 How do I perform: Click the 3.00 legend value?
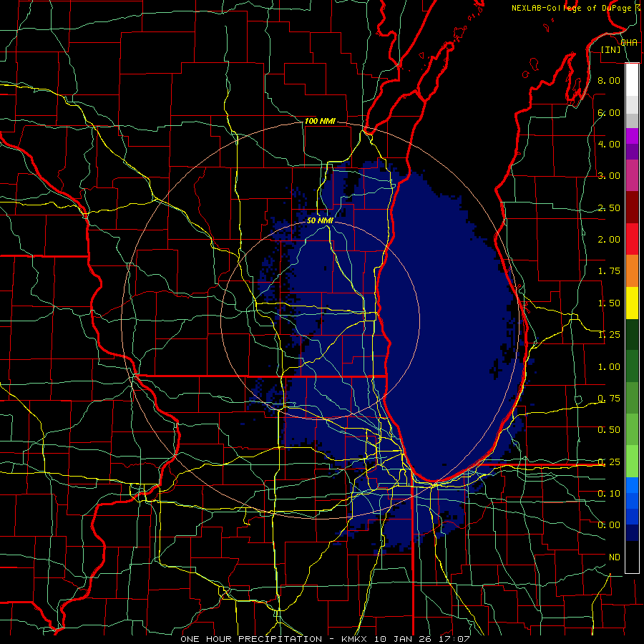click(609, 176)
